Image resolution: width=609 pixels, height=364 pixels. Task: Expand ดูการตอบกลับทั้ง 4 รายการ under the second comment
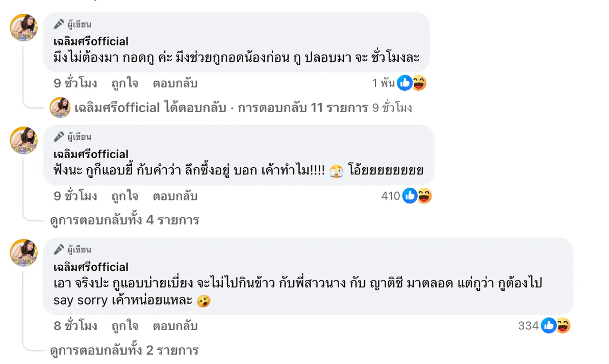click(x=124, y=220)
